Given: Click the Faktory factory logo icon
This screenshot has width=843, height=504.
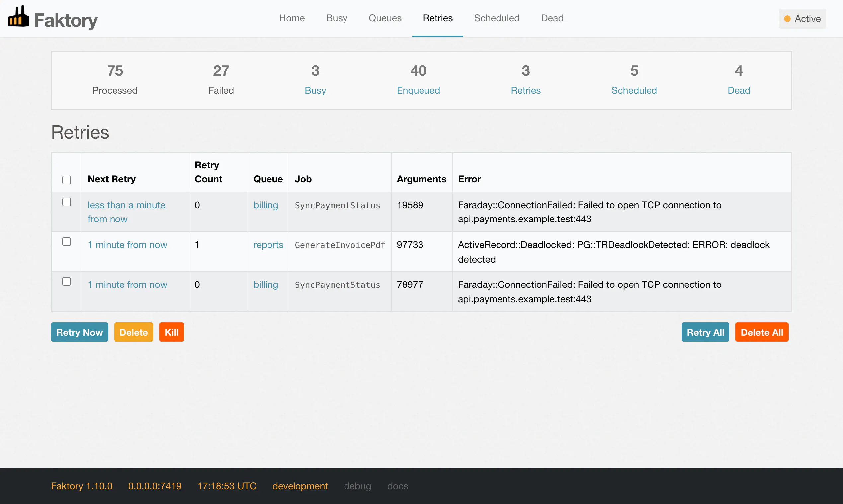Looking at the screenshot, I should pos(18,16).
